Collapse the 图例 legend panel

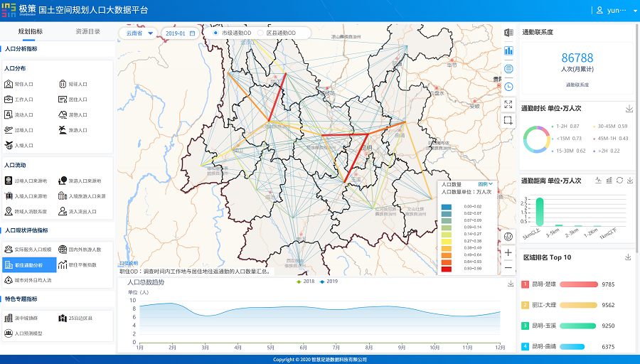pyautogui.click(x=485, y=184)
